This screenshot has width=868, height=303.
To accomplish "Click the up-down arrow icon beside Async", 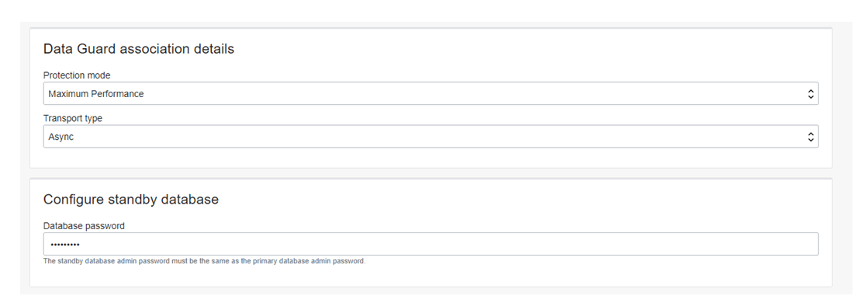I will point(811,137).
